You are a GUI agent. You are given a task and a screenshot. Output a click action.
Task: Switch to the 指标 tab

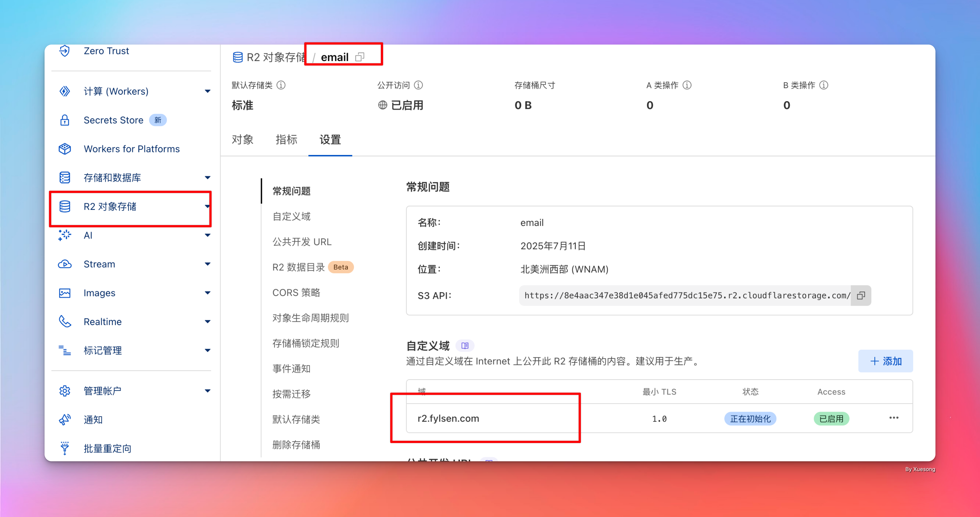pos(286,140)
